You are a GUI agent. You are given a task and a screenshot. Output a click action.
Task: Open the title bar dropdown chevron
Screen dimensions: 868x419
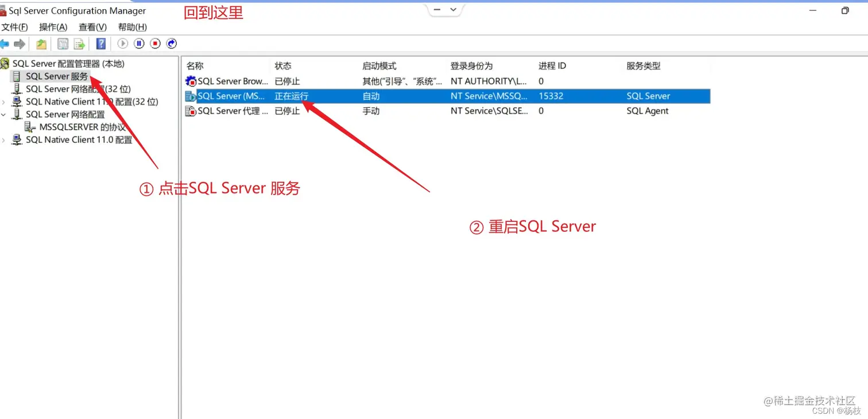point(454,10)
